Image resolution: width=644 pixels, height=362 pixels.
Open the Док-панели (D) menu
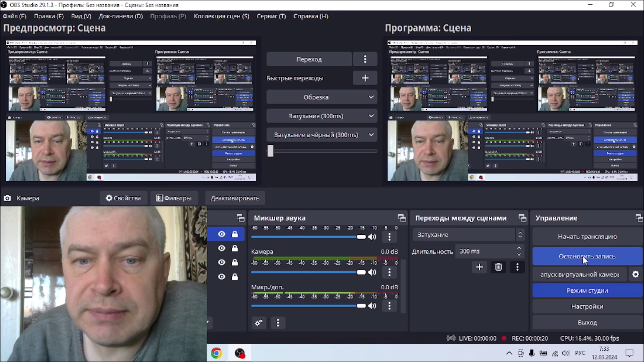120,16
